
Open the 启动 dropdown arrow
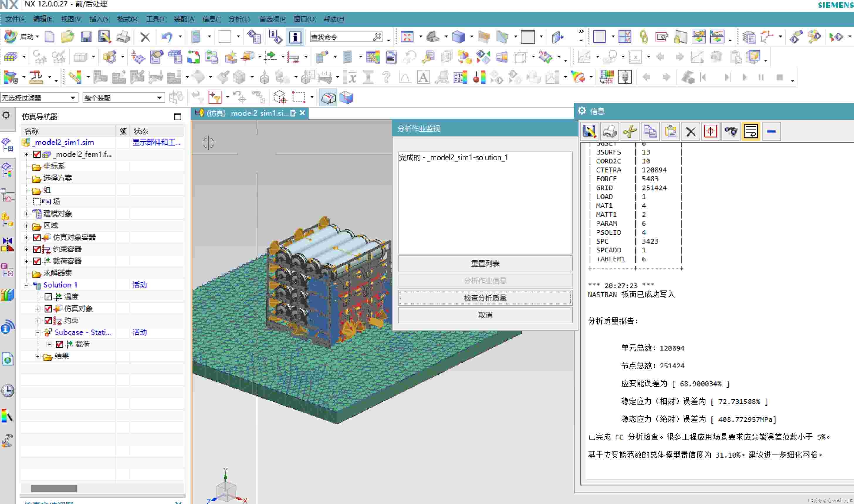click(37, 37)
